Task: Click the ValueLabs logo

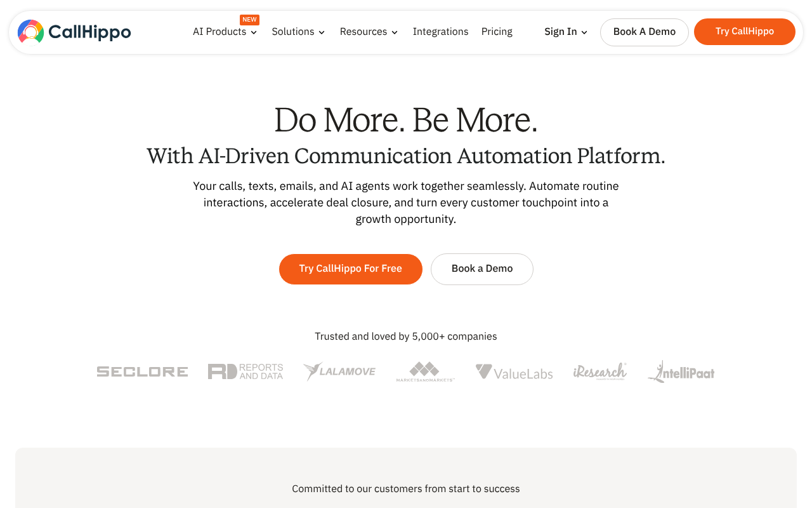Action: tap(514, 372)
